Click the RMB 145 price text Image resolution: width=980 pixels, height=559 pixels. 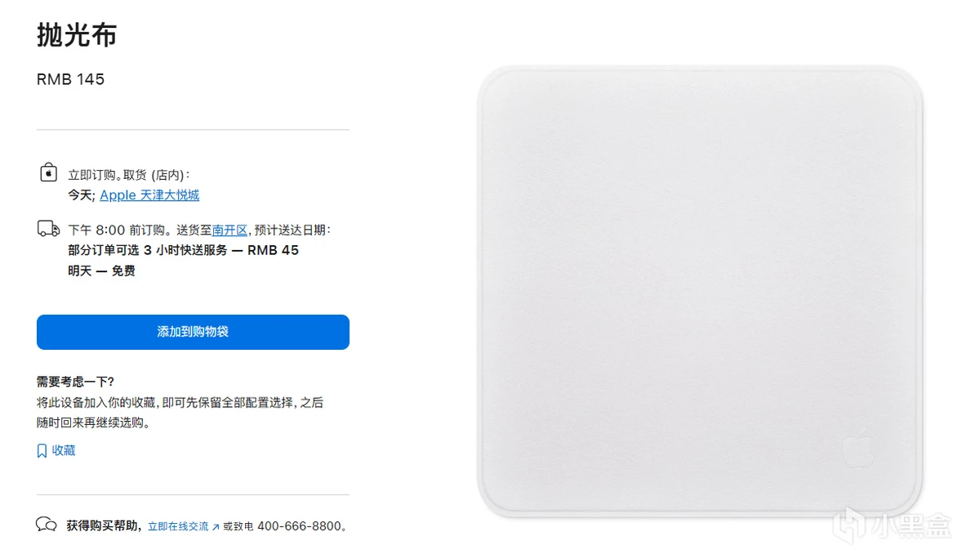coord(70,79)
